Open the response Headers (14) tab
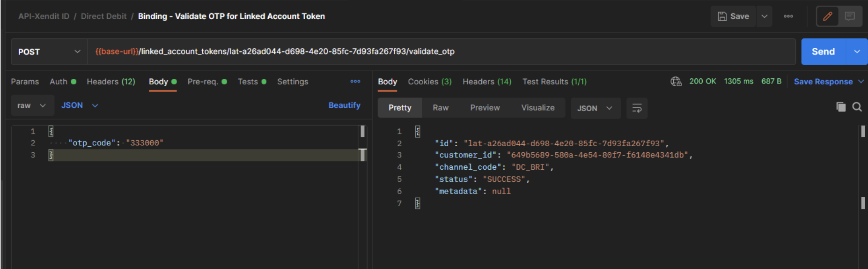The width and height of the screenshot is (868, 269). 487,82
